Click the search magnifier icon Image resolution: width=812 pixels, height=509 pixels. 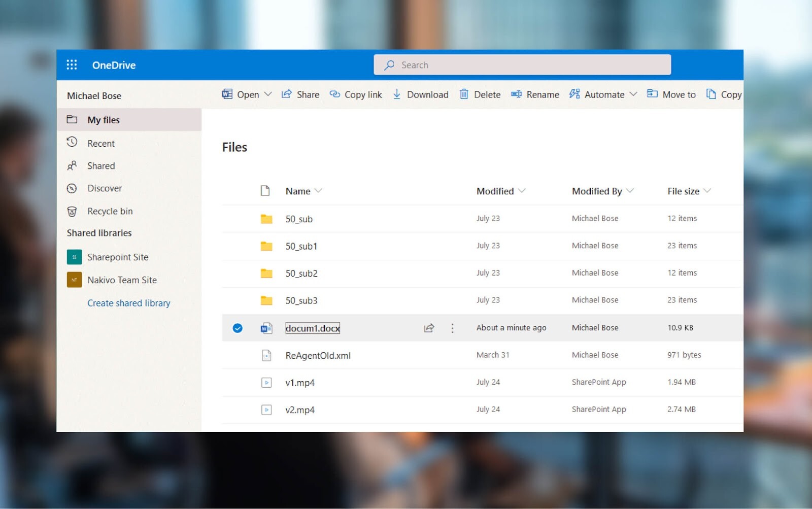click(x=389, y=65)
